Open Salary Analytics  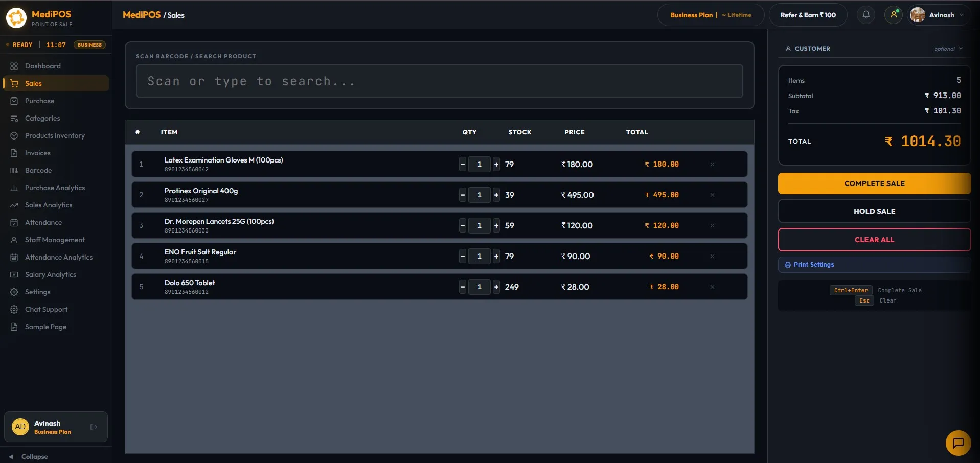pyautogui.click(x=56, y=274)
